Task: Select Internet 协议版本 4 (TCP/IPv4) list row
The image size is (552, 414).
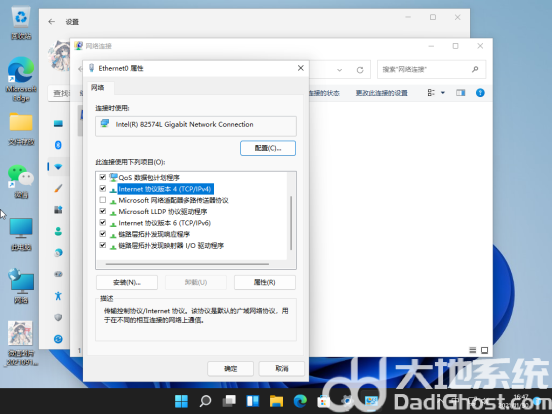Action: click(165, 189)
